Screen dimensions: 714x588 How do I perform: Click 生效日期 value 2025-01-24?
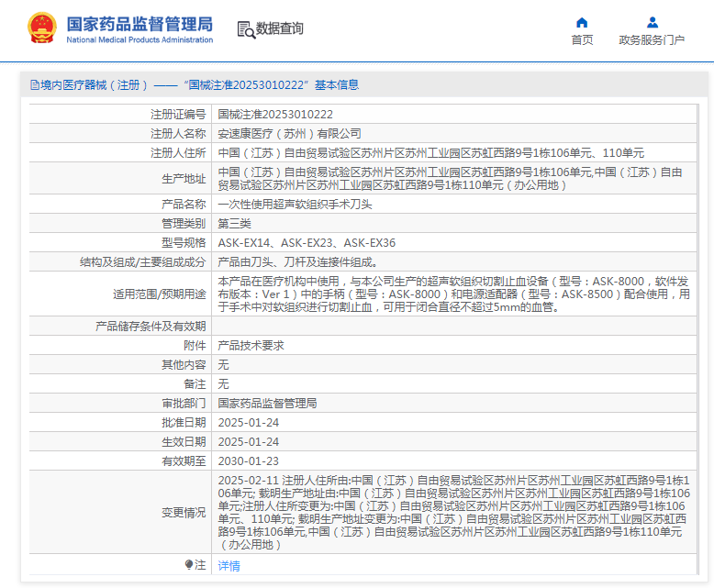[248, 441]
